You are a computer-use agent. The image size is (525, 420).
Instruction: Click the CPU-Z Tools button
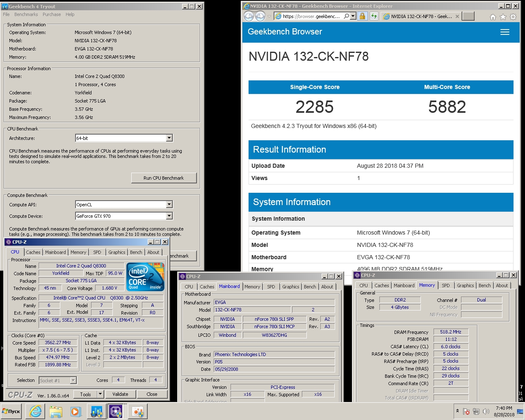pyautogui.click(x=85, y=394)
